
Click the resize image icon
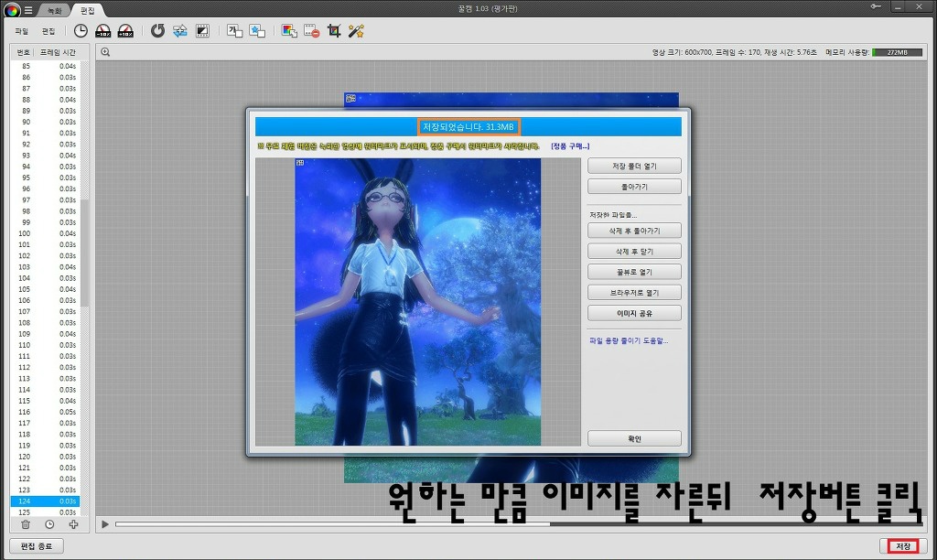[x=289, y=31]
